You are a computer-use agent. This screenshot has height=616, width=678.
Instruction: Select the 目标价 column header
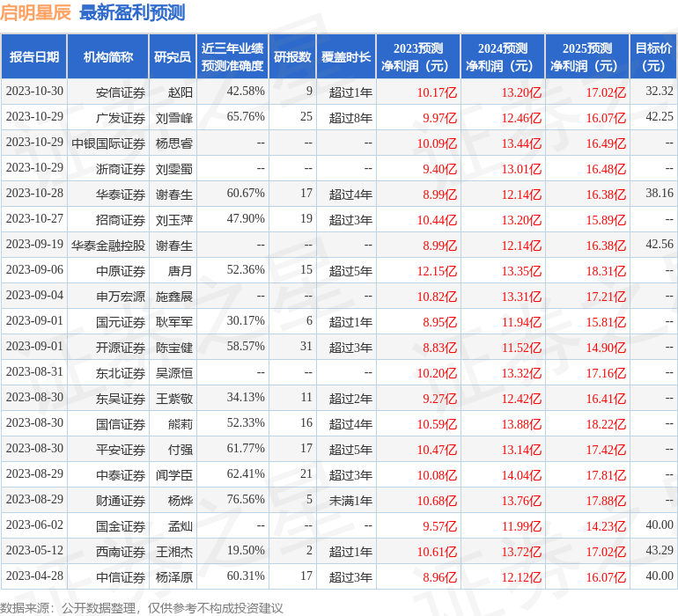(653, 56)
